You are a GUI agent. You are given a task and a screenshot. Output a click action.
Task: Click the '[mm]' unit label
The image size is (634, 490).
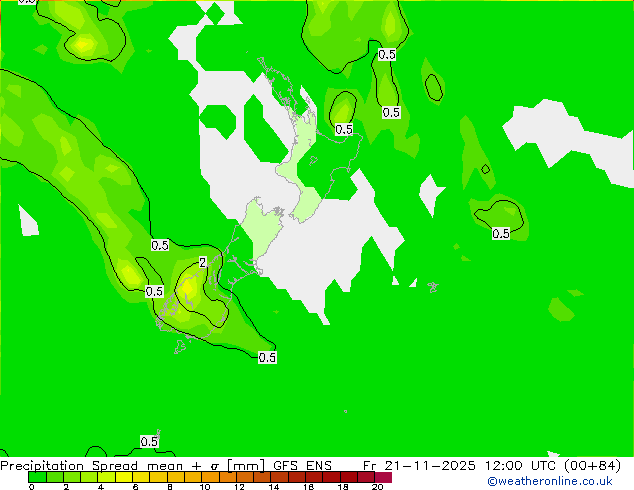click(x=245, y=466)
